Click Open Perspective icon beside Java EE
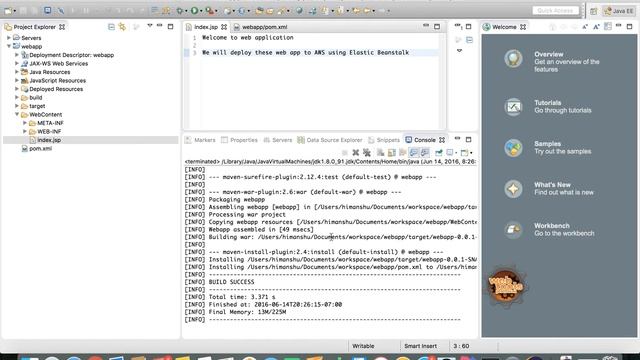 [593, 11]
